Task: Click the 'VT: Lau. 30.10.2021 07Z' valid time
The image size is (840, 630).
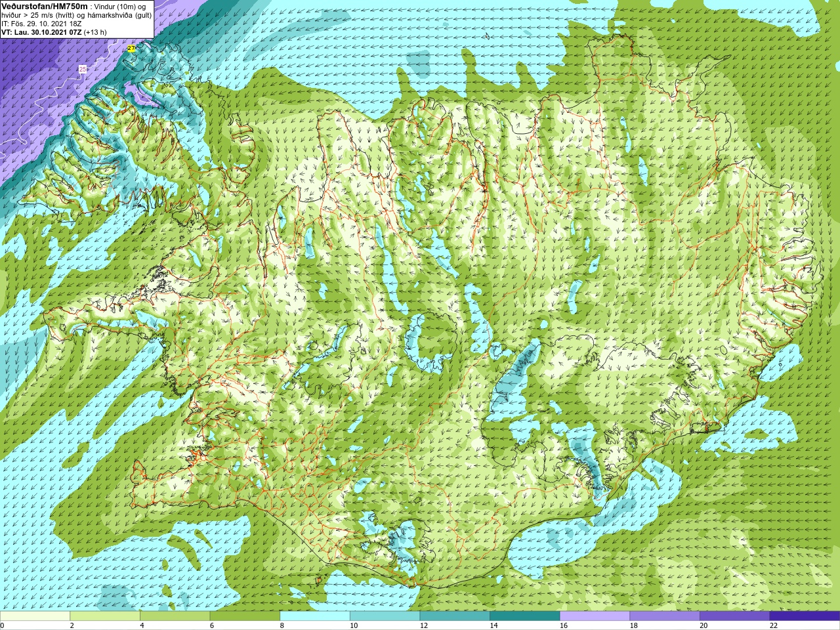Action: (41, 31)
